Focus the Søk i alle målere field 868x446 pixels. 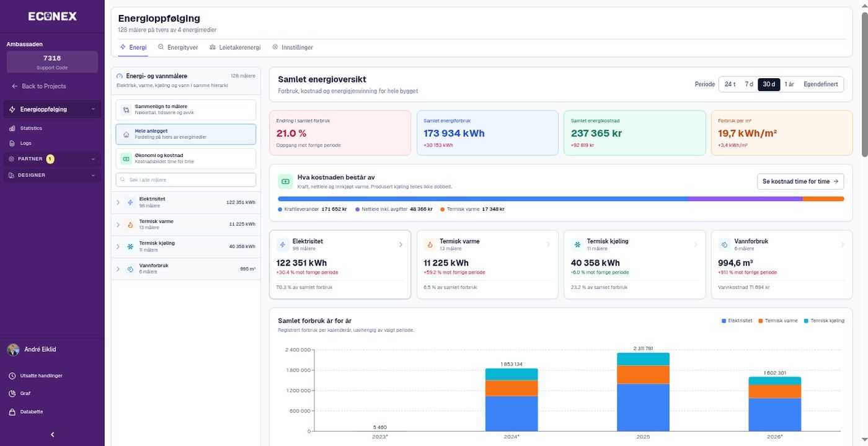click(186, 180)
